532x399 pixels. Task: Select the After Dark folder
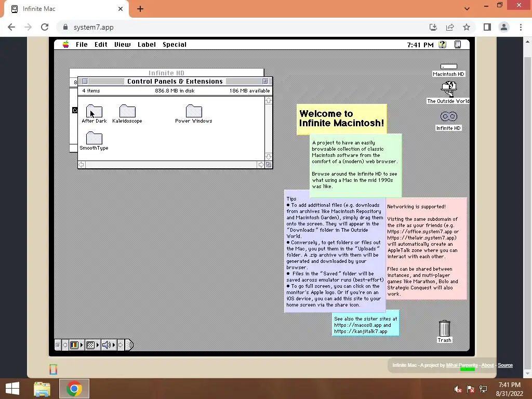click(x=94, y=111)
